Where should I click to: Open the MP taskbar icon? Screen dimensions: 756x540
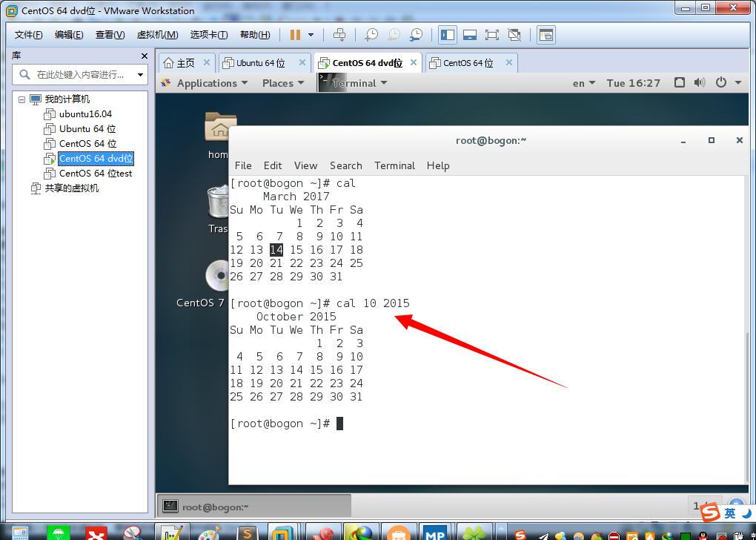[434, 533]
